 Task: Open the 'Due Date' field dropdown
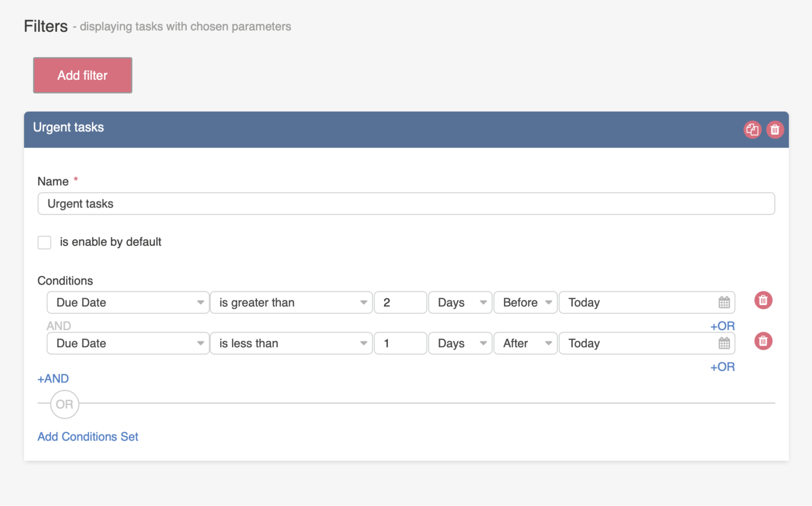127,302
